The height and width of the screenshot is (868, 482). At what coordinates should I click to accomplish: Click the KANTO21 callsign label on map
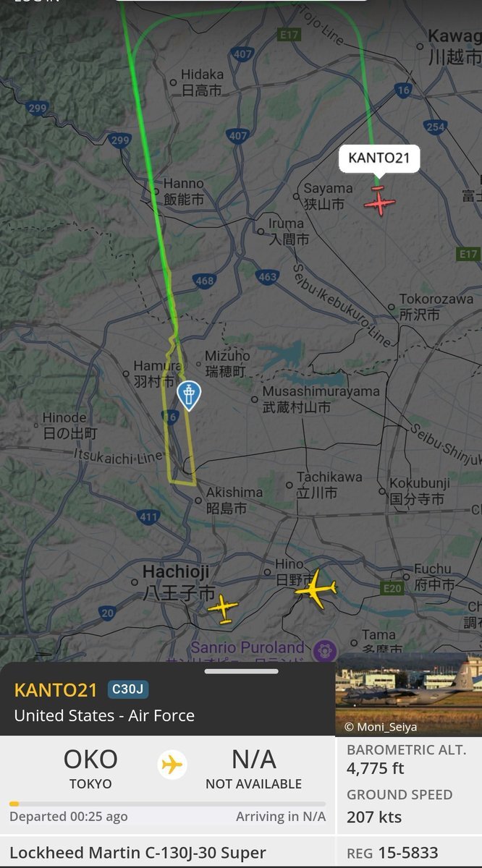click(379, 158)
